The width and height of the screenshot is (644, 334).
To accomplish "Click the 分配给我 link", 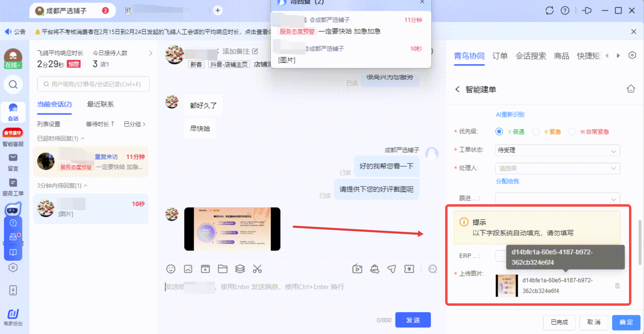I will [507, 181].
